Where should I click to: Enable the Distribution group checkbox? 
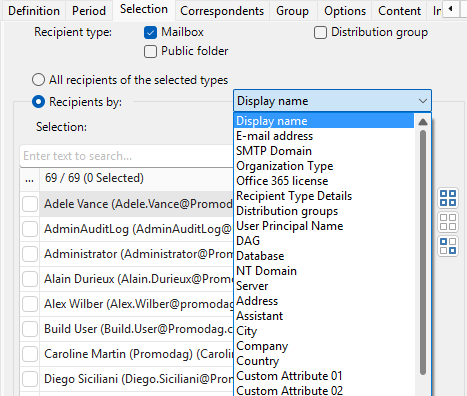[x=320, y=33]
